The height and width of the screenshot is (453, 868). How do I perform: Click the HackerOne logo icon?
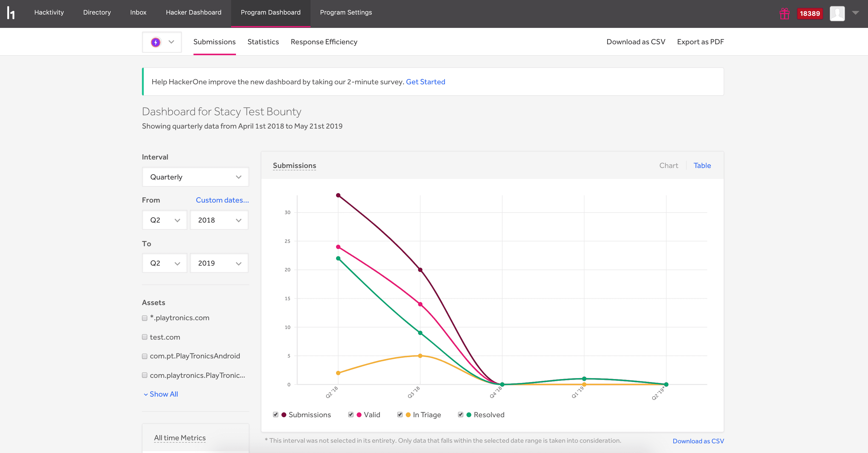(11, 13)
